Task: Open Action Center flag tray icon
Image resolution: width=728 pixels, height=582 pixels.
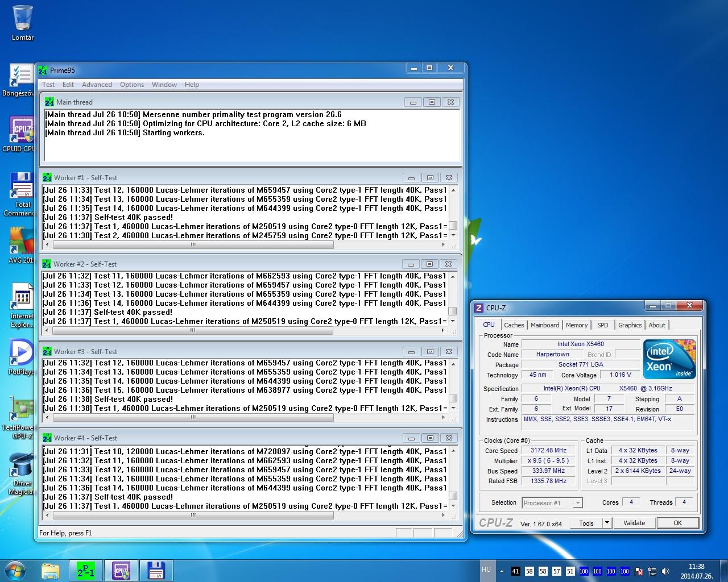Action: pyautogui.click(x=639, y=571)
